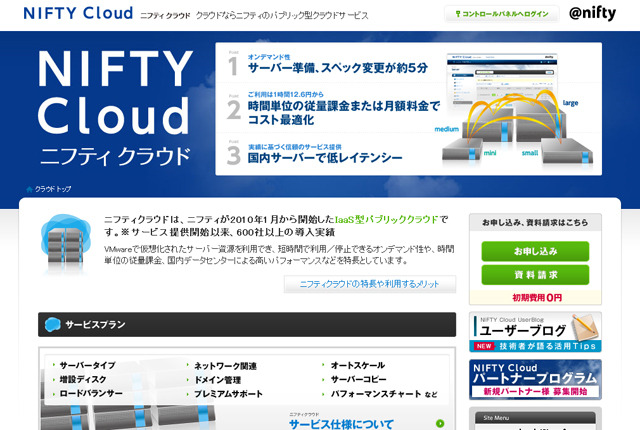The width and height of the screenshot is (640, 430).
Task: Open the サービス仕様について link
Action: click(x=341, y=424)
